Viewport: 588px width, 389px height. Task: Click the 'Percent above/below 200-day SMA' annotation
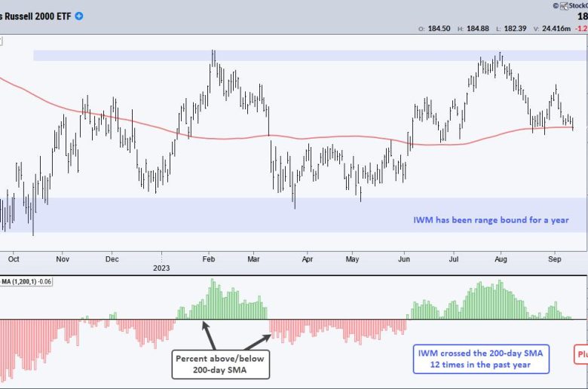[220, 364]
